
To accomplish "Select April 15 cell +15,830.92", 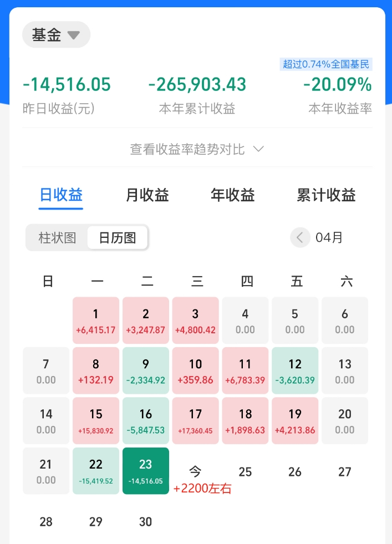I will (x=96, y=420).
